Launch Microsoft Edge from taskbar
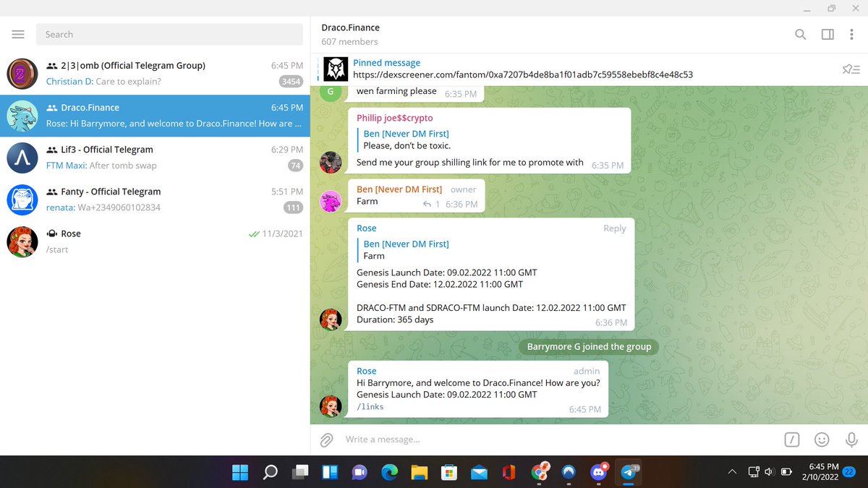This screenshot has height=488, width=868. pos(390,473)
